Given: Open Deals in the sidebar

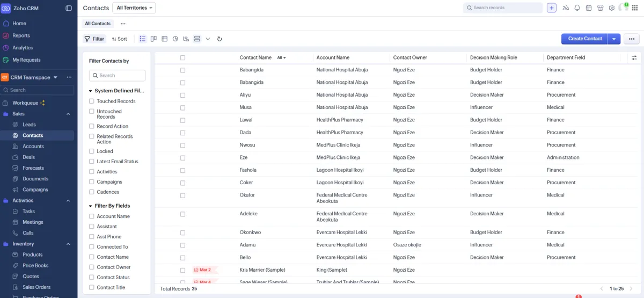Looking at the screenshot, I should [28, 157].
